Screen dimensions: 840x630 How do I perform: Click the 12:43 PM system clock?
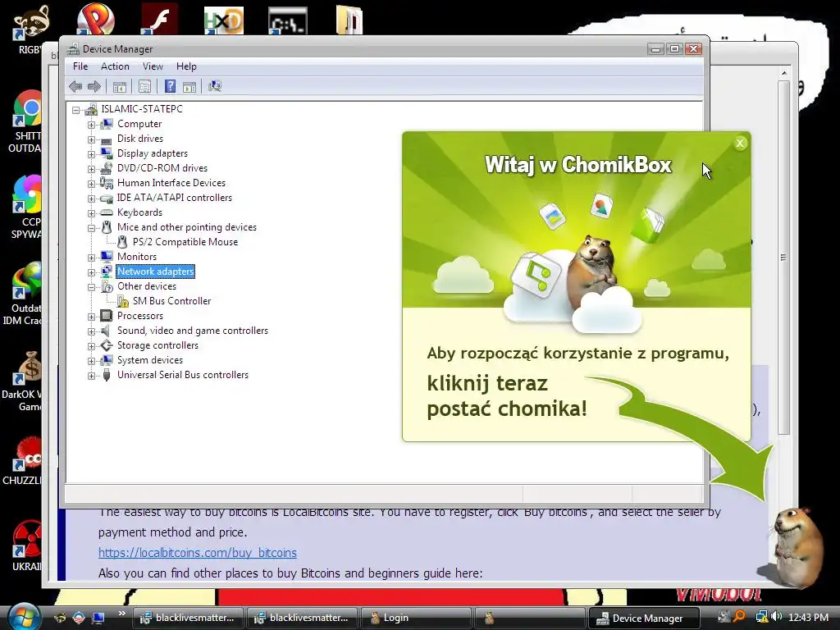coord(808,617)
